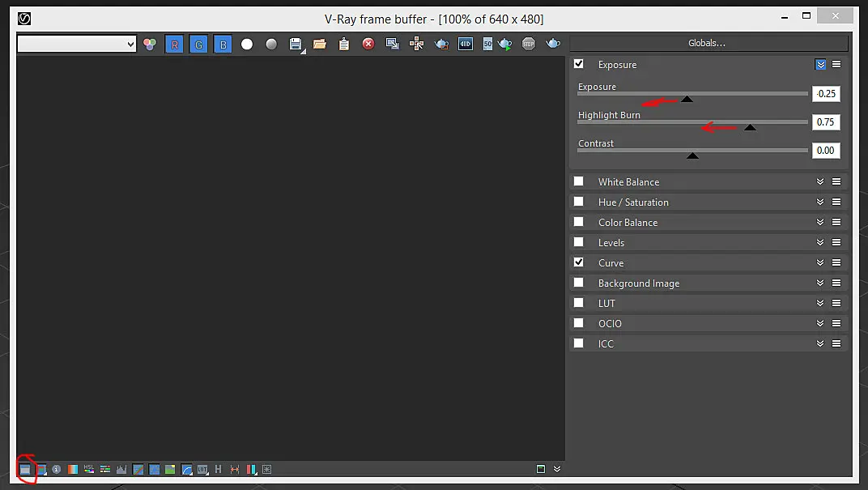Viewport: 868px width, 490px height.
Task: Enable monochromatic mode gray circle
Action: click(x=271, y=45)
